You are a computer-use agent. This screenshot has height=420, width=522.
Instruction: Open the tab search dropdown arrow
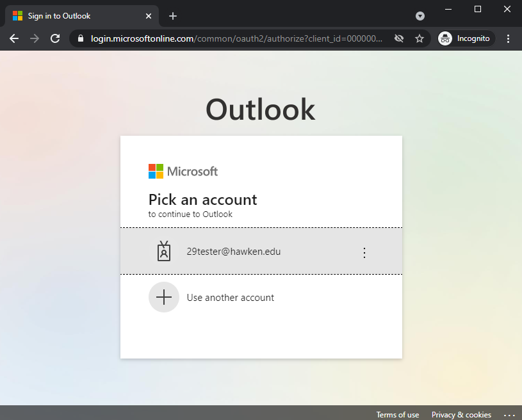(420, 16)
